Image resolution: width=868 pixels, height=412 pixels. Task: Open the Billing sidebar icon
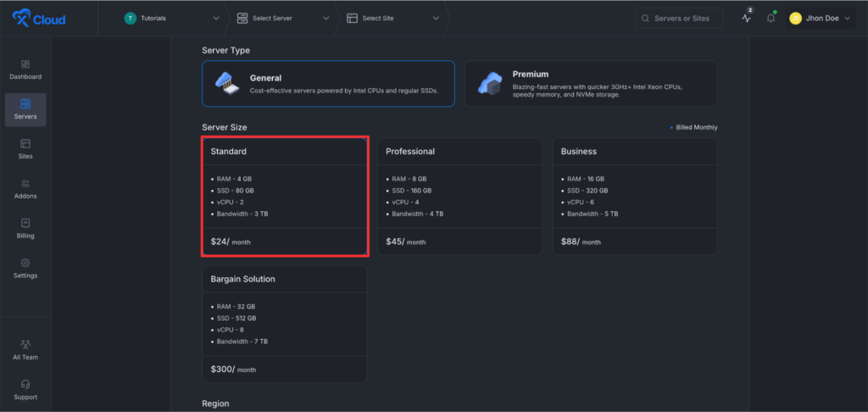click(x=25, y=224)
